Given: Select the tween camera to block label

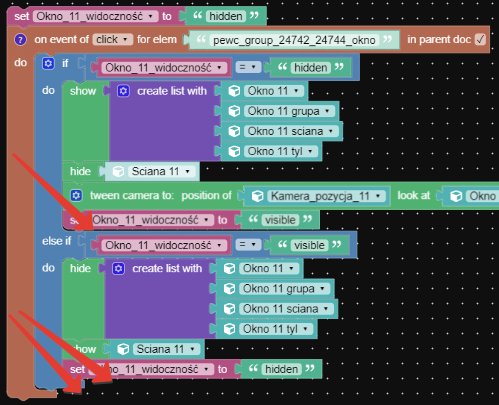Looking at the screenshot, I should tap(132, 195).
